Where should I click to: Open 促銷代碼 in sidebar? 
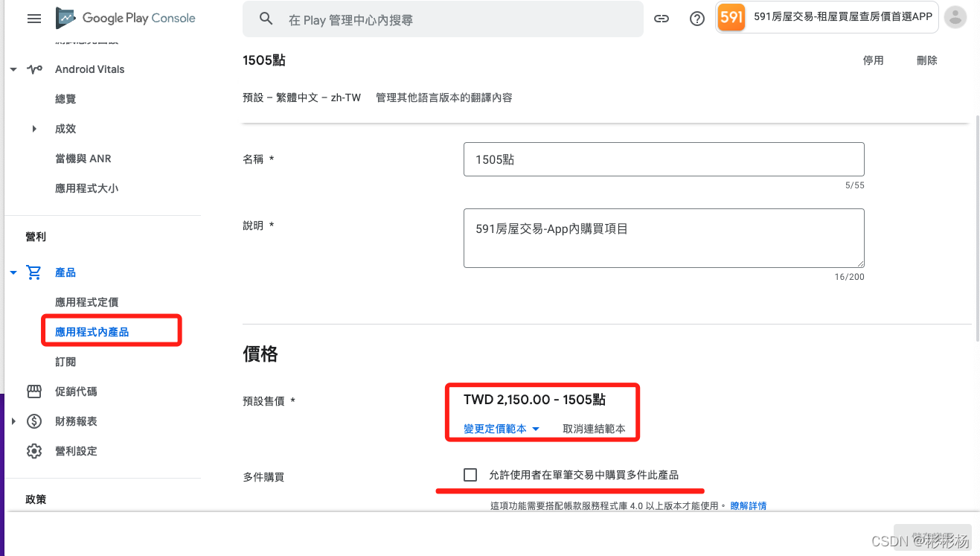pos(76,392)
